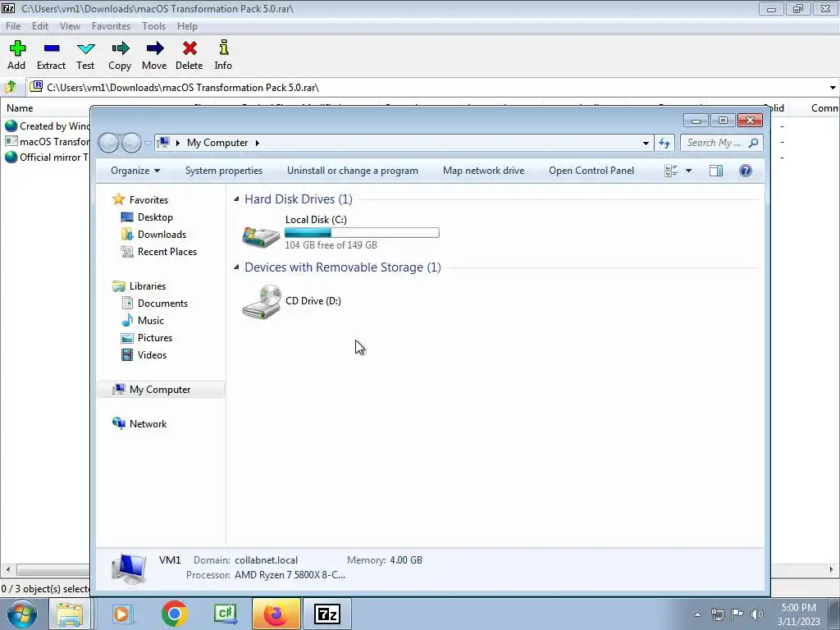Click System properties in Explorer toolbar
This screenshot has height=630, width=840.
point(224,171)
